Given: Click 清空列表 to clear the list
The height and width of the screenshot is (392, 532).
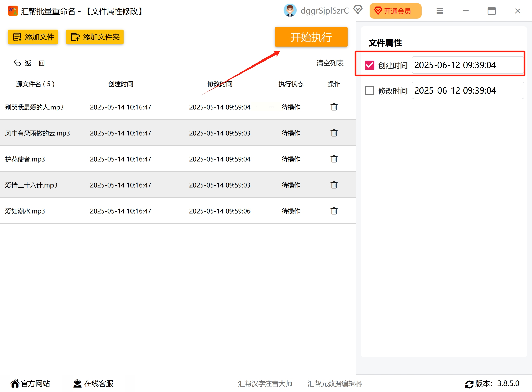Looking at the screenshot, I should click(x=330, y=63).
